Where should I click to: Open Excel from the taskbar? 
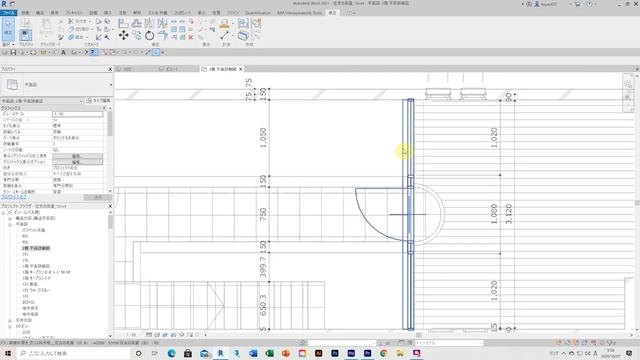[269, 353]
